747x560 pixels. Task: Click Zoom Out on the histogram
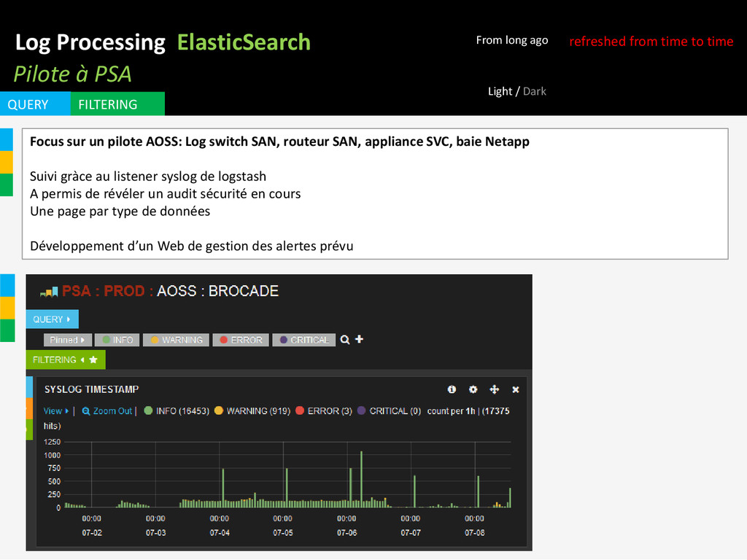pyautogui.click(x=107, y=411)
